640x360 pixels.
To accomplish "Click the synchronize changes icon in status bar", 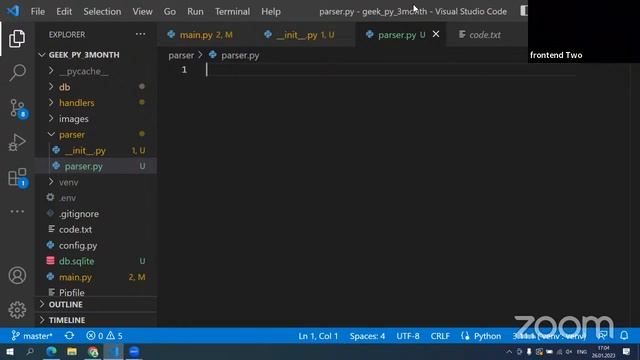I will [69, 336].
